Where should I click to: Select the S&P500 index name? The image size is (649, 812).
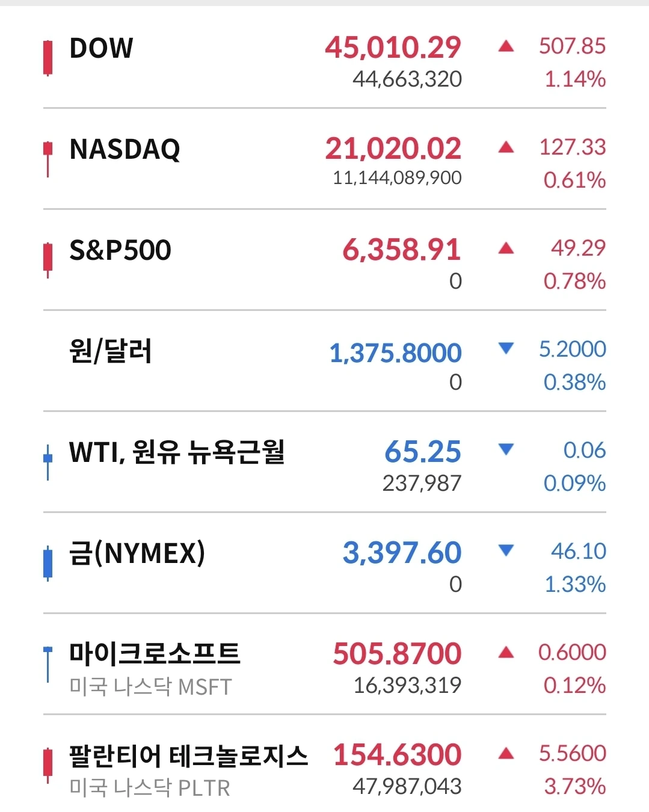pos(120,250)
